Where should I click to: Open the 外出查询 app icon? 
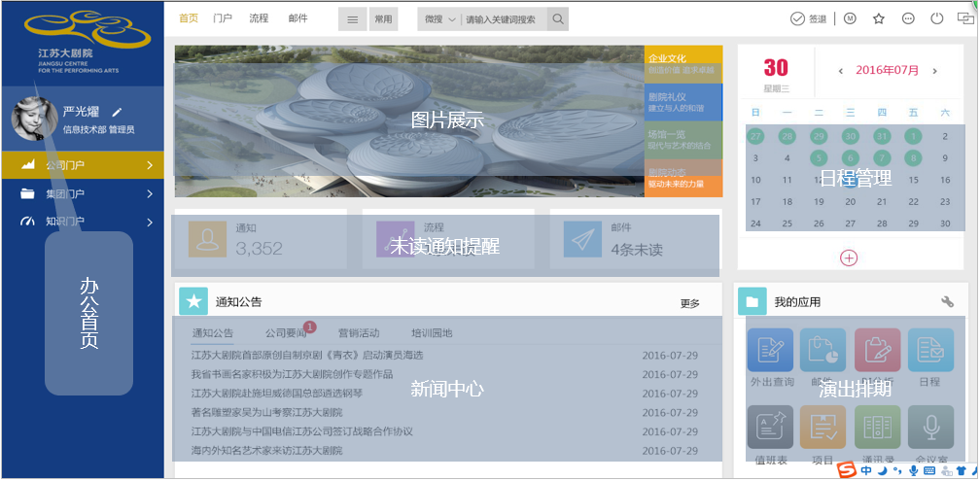click(x=771, y=350)
